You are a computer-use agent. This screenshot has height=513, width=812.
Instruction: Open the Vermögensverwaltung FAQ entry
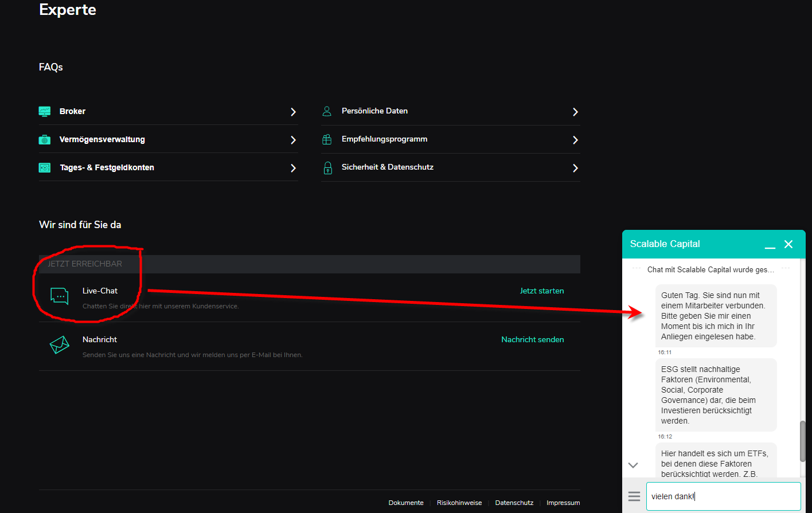pos(169,139)
